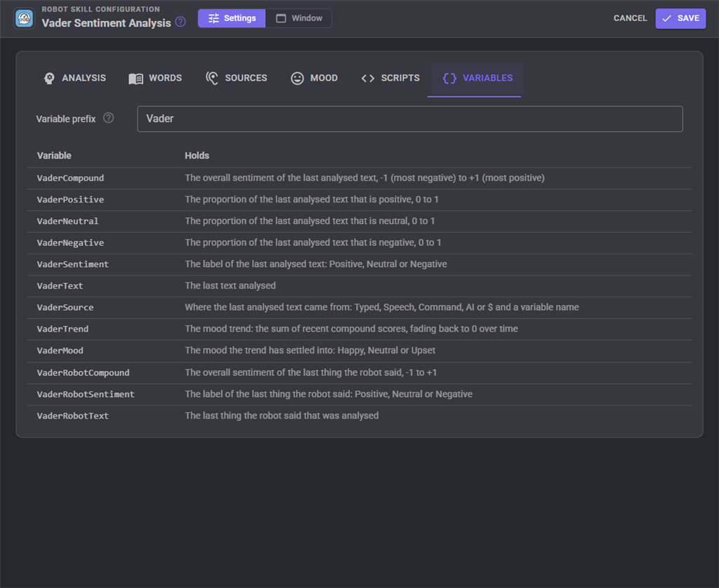Click the 'Holds' column header
The height and width of the screenshot is (588, 719).
(197, 155)
